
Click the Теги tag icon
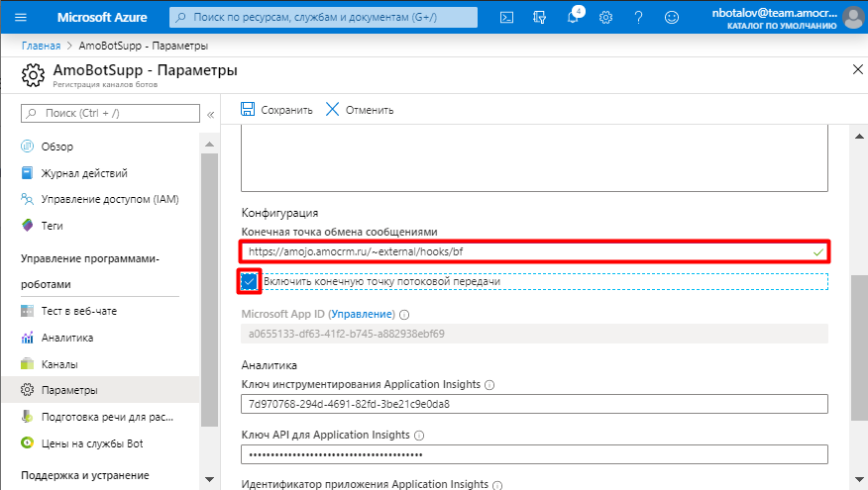(27, 225)
